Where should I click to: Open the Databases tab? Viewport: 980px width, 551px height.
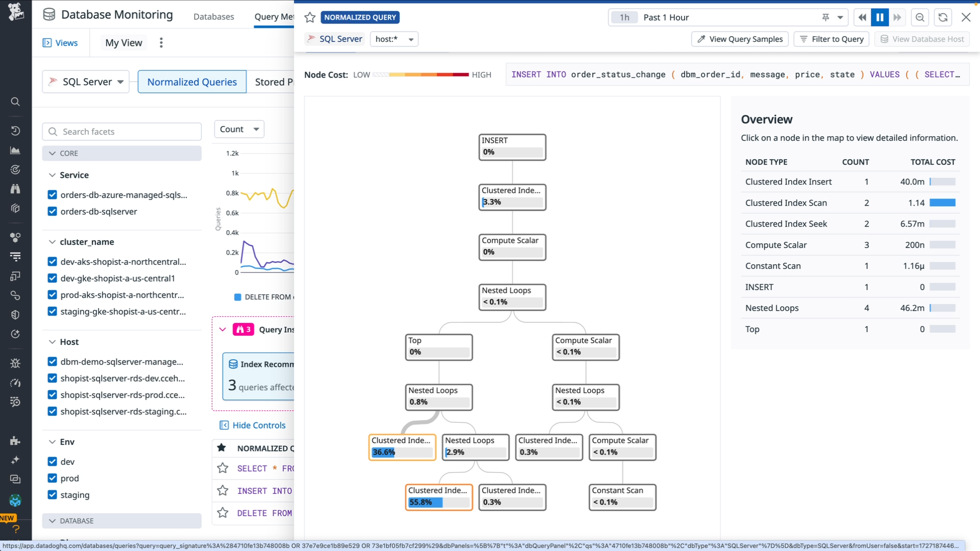pos(213,17)
